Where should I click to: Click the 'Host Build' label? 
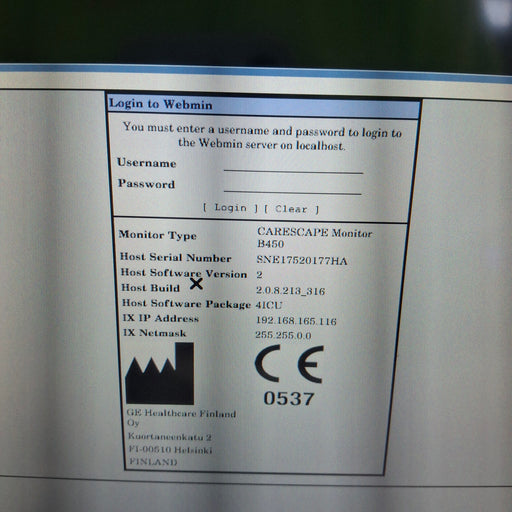tap(151, 288)
